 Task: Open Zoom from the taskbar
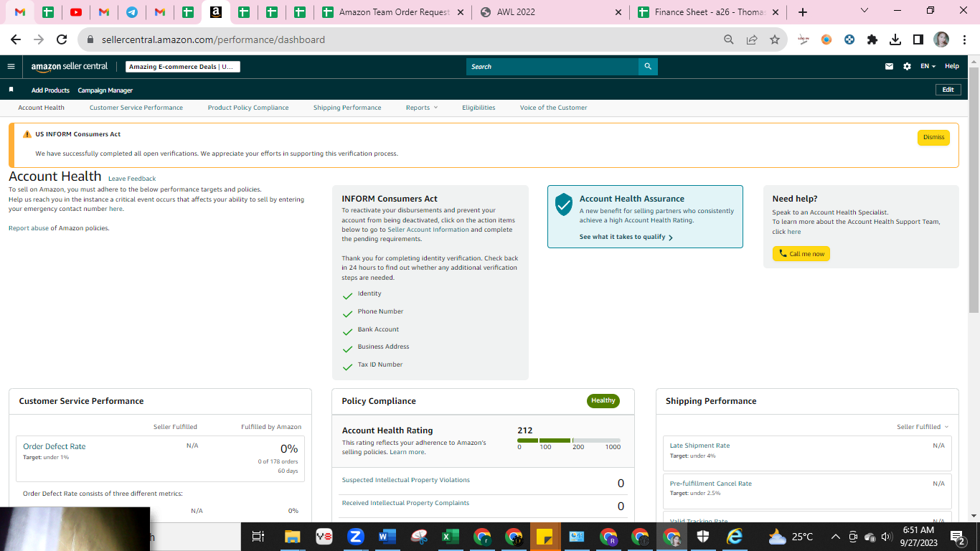pyautogui.click(x=355, y=537)
